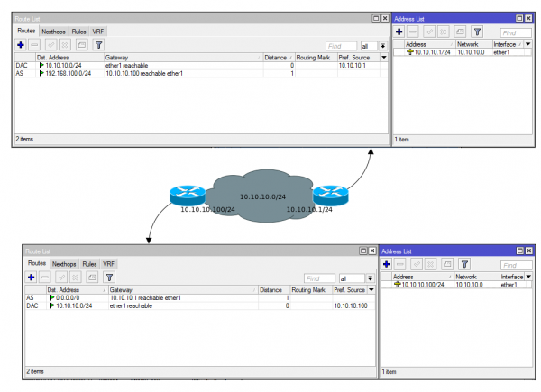This screenshot has height=392, width=541.
Task: Select Routes tab in upper Route List
Action: tap(26, 31)
